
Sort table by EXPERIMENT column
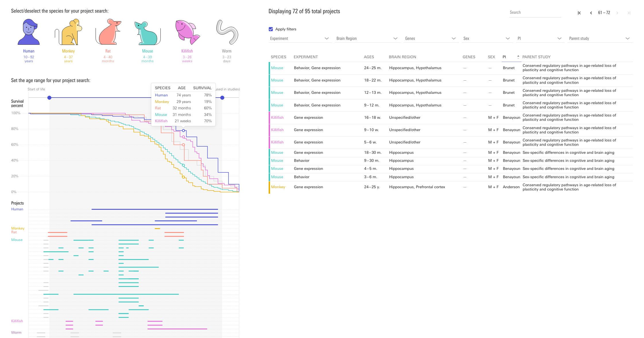[x=306, y=57]
